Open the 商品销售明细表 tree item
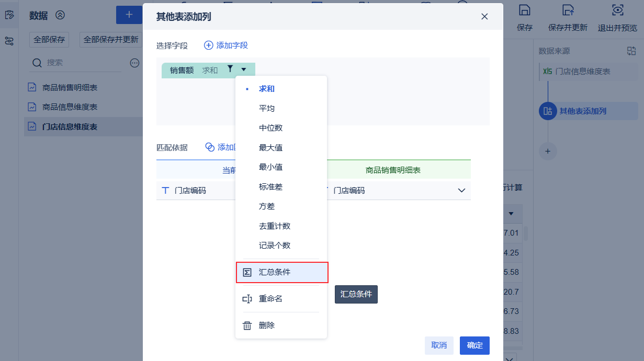 [70, 88]
